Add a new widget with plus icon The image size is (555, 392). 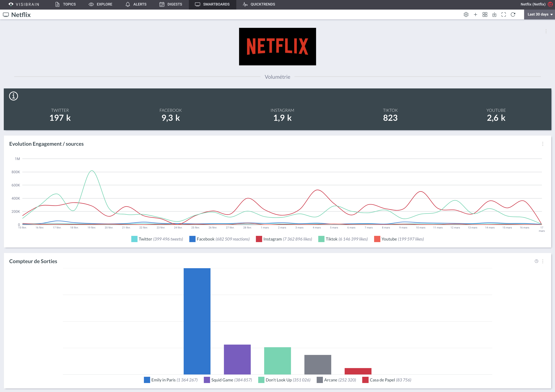[x=476, y=14]
